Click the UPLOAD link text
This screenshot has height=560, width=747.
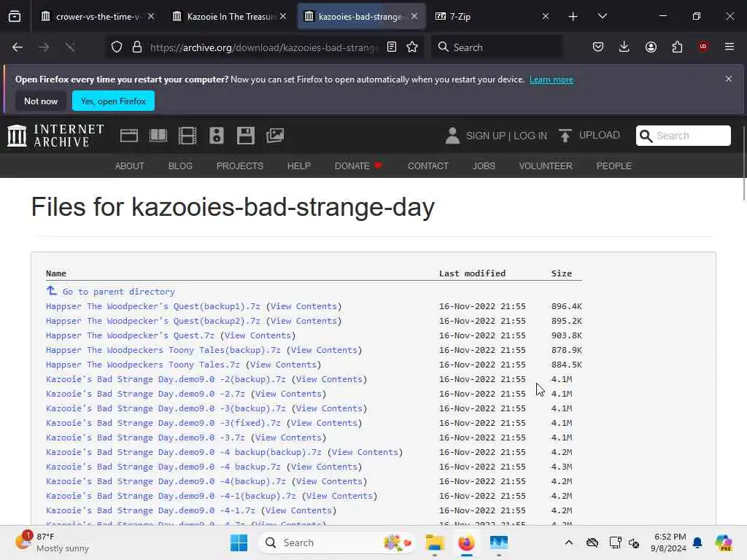point(600,135)
